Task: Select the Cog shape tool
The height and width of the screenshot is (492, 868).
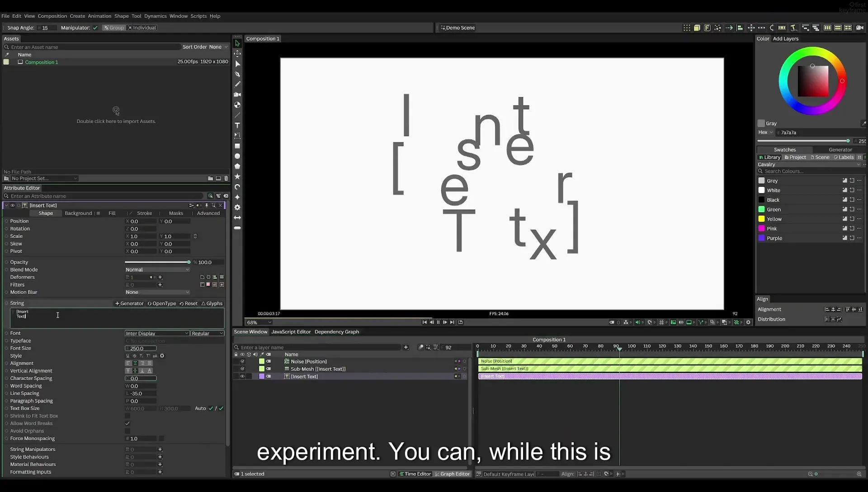Action: tap(237, 207)
